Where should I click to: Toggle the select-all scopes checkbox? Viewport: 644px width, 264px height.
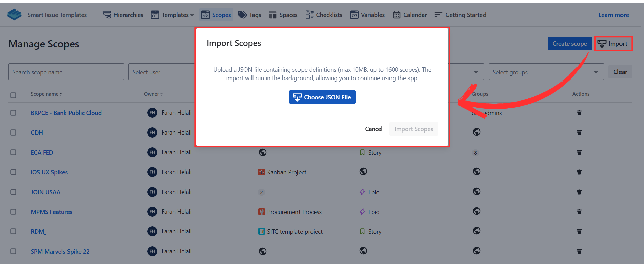point(13,95)
